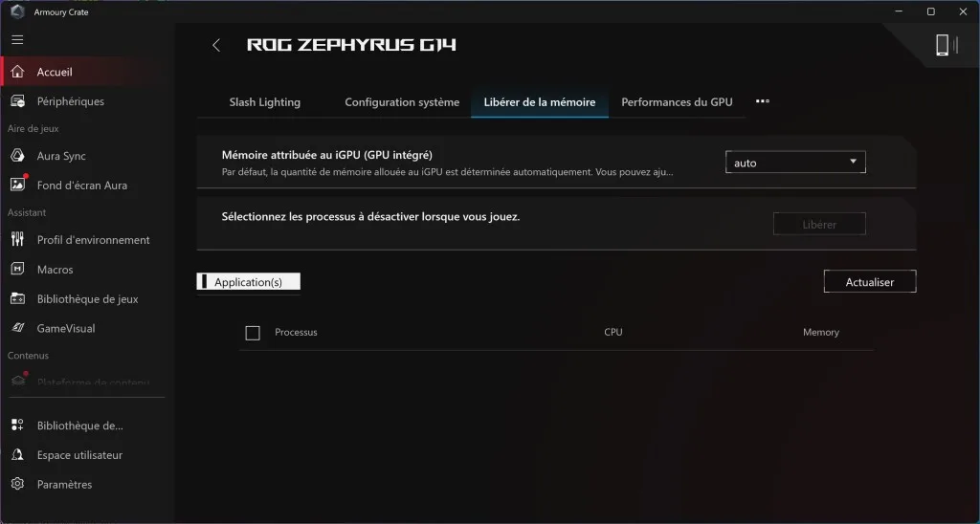Screen dimensions: 980x524
Task: Click the Actualiser button
Action: click(869, 282)
